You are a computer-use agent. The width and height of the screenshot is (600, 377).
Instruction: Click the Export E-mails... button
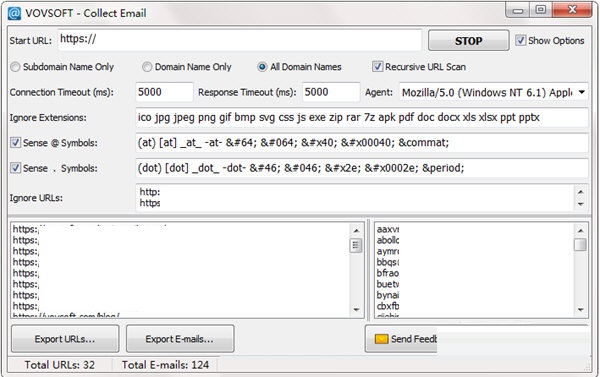coord(180,339)
